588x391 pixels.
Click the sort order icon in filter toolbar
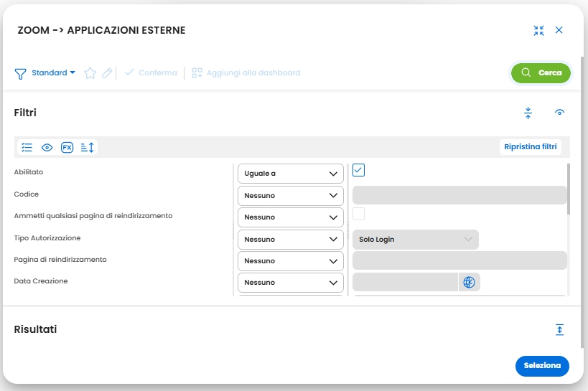[x=88, y=147]
